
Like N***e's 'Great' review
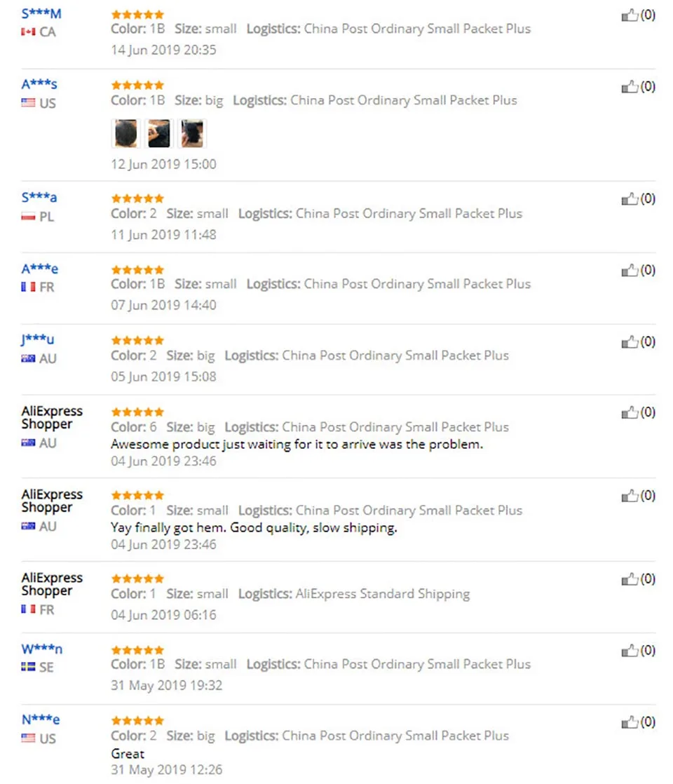pyautogui.click(x=630, y=722)
